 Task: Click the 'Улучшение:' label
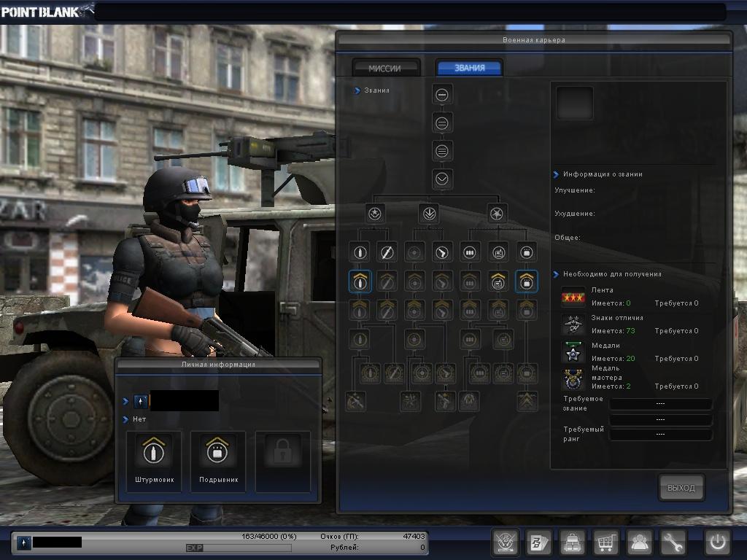575,190
